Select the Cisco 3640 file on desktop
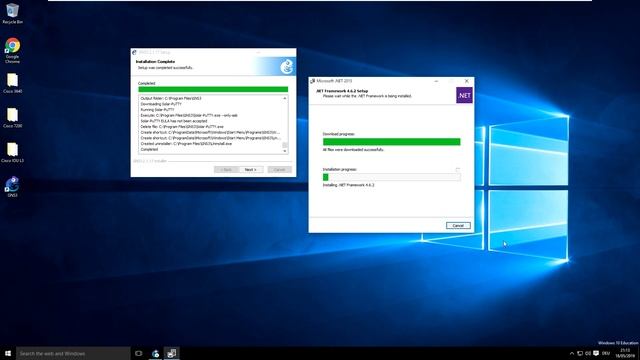Image resolution: width=640 pixels, height=360 pixels. [12, 83]
